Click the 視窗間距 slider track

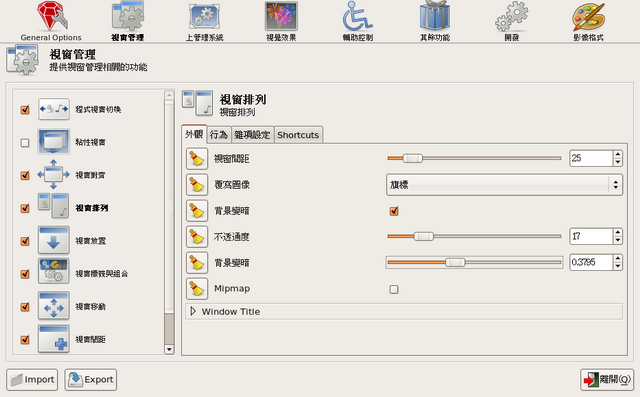[x=474, y=158]
